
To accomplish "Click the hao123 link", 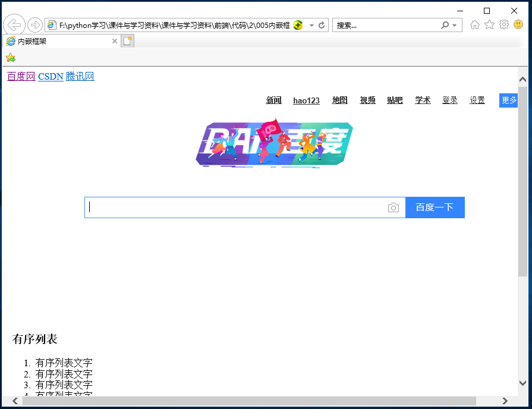I will point(306,100).
